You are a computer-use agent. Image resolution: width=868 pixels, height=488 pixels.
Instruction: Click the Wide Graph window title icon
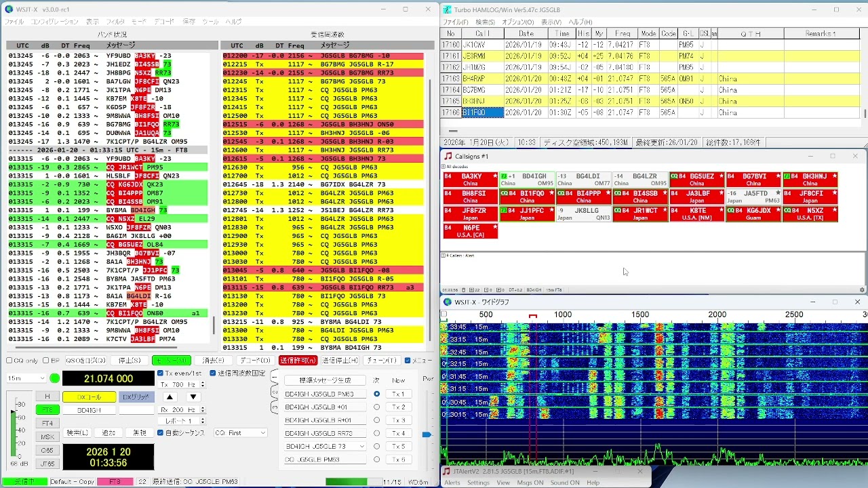pyautogui.click(x=448, y=302)
